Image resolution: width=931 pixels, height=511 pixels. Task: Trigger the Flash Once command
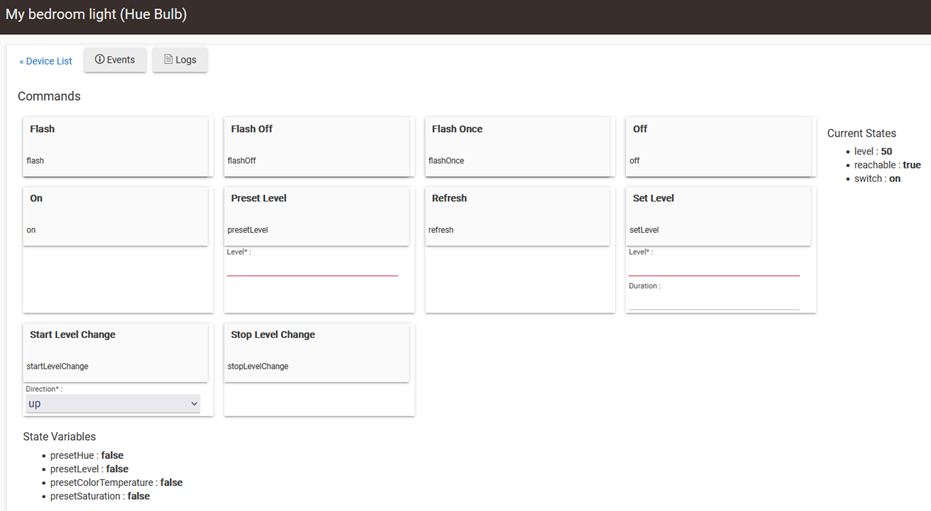[518, 144]
